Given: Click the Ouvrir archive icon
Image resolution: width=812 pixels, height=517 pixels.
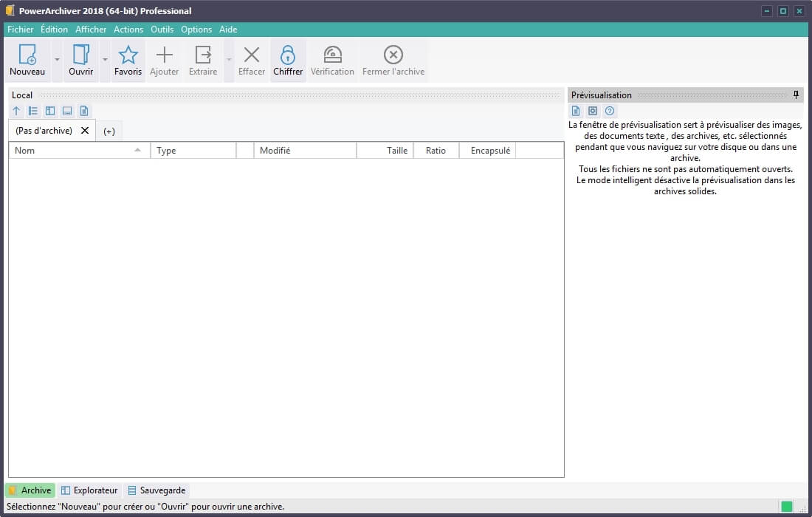Looking at the screenshot, I should click(x=80, y=56).
